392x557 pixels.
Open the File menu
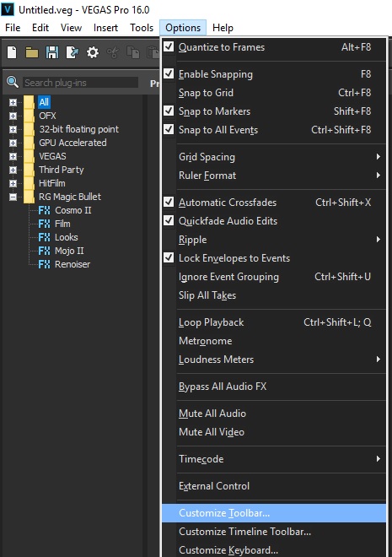pyautogui.click(x=13, y=28)
